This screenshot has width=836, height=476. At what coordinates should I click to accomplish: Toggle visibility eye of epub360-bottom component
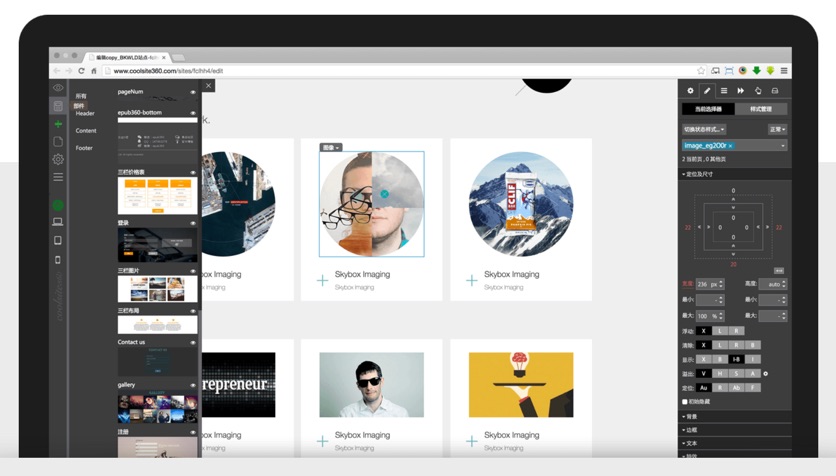pos(193,113)
